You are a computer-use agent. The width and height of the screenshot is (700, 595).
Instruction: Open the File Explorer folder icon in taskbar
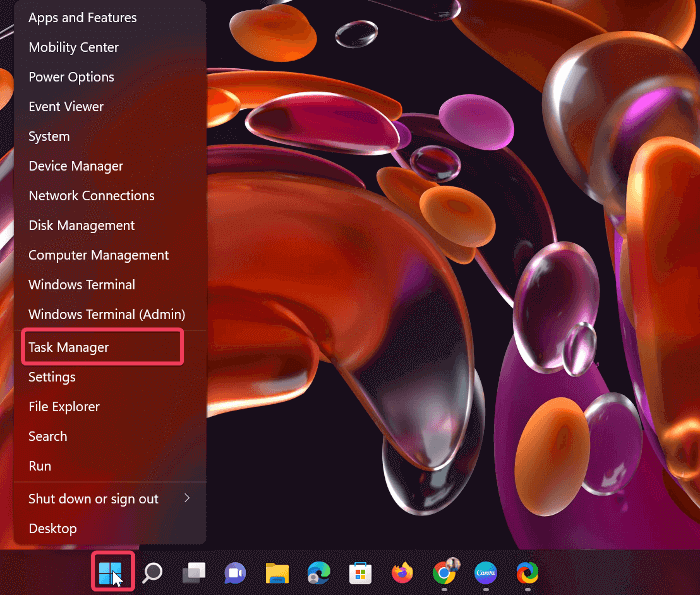point(277,572)
